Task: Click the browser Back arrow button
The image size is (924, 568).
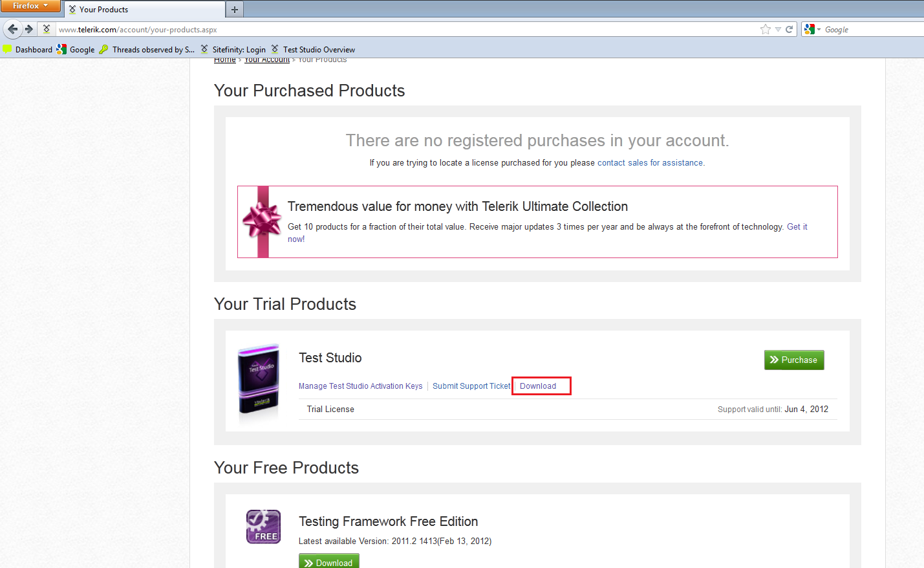Action: pyautogui.click(x=12, y=29)
